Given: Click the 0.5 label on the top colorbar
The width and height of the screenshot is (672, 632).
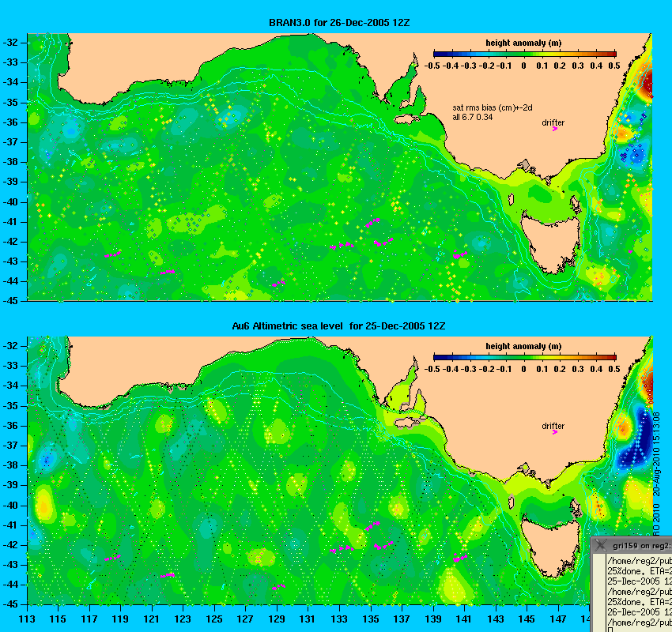Looking at the screenshot, I should pyautogui.click(x=614, y=66).
